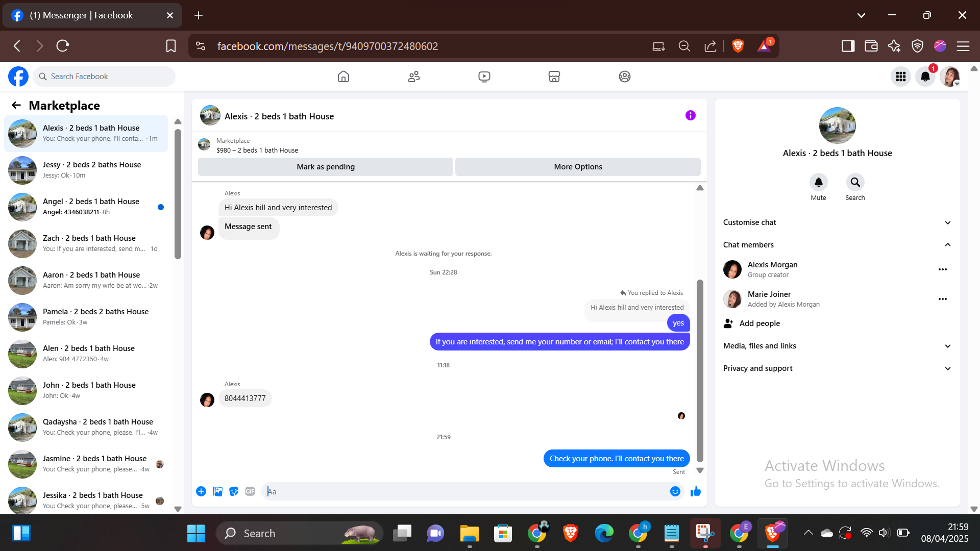Open the emoji picker in message box
The height and width of the screenshot is (551, 980).
click(675, 491)
